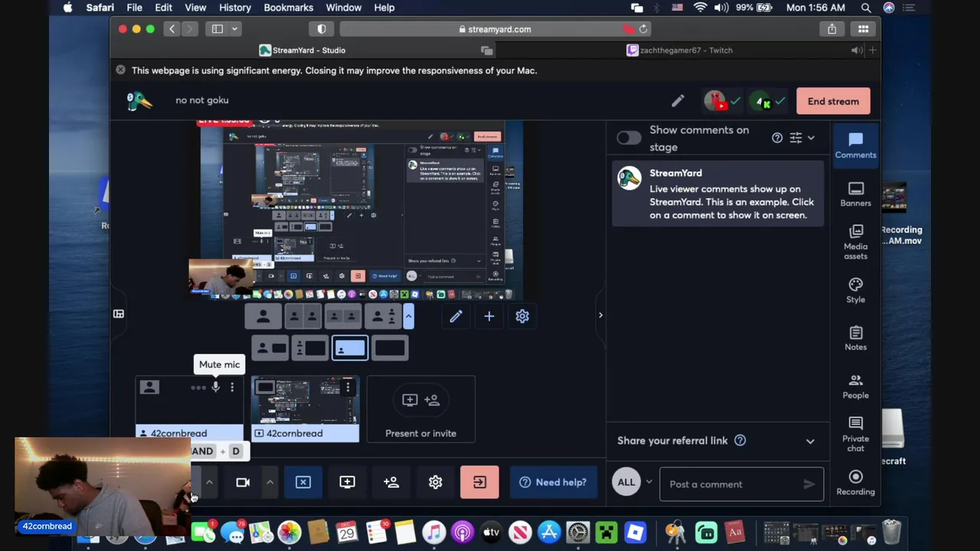Select the group two-box layout

[x=341, y=316]
